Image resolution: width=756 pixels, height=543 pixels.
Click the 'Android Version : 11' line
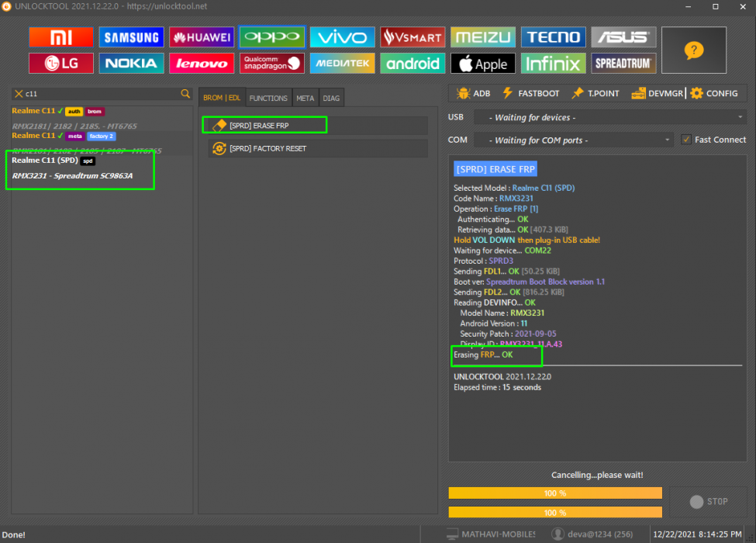coord(494,323)
